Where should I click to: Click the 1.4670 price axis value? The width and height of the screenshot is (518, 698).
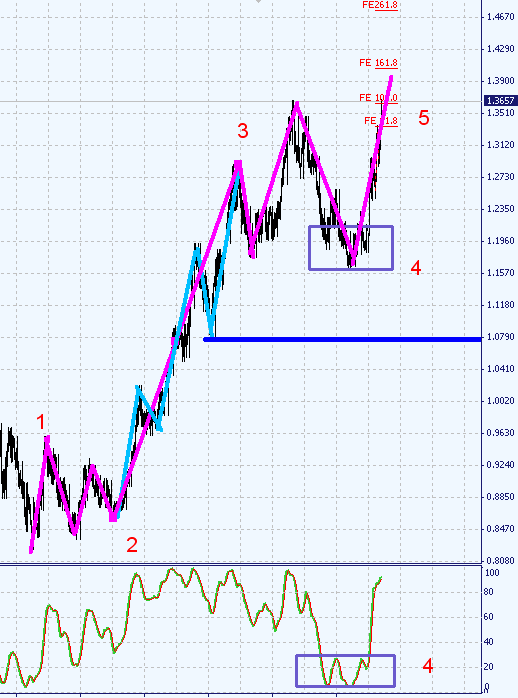tap(501, 17)
